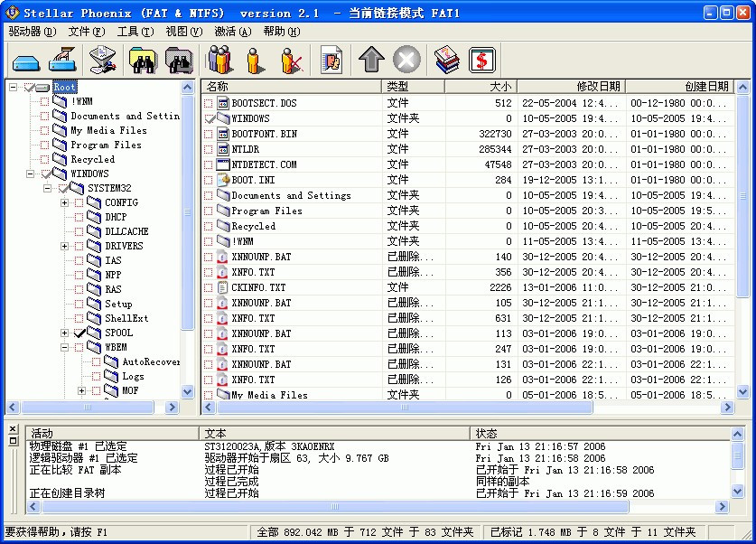This screenshot has height=544, width=756.
Task: Click the SYSTEM32 folder icon in the tree
Action: pos(77,188)
